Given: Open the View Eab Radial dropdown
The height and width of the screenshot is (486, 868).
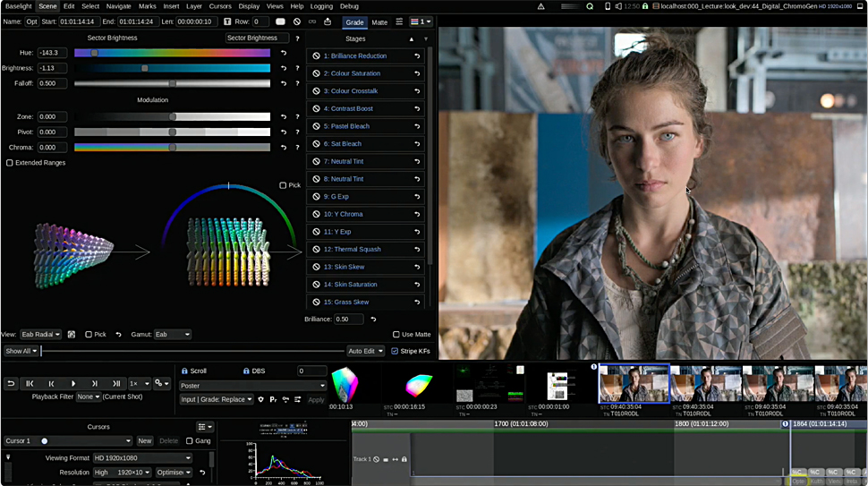Looking at the screenshot, I should pyautogui.click(x=41, y=335).
